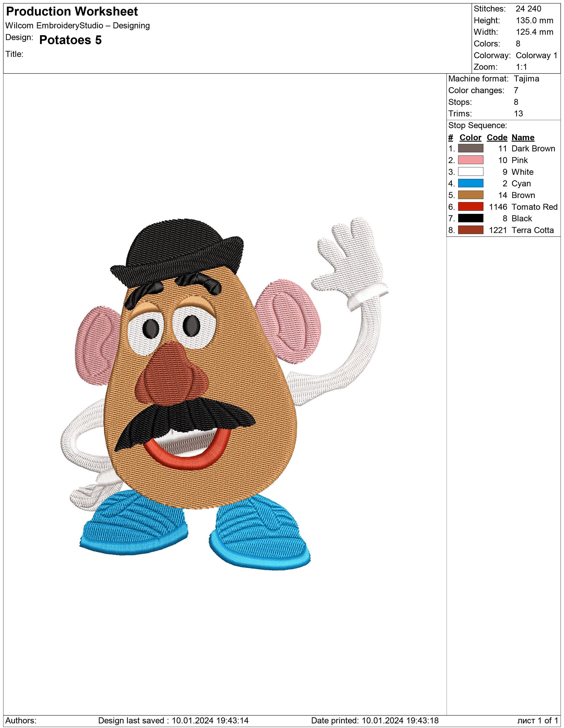Click the 'Dark Brown' name text
The height and width of the screenshot is (728, 564).
[x=533, y=148]
